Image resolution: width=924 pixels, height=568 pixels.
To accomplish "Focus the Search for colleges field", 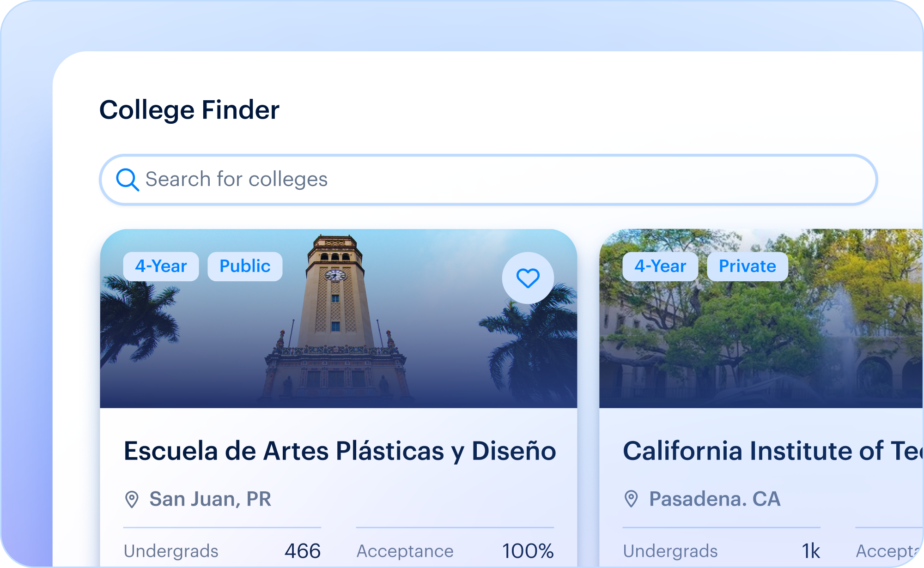I will [488, 180].
